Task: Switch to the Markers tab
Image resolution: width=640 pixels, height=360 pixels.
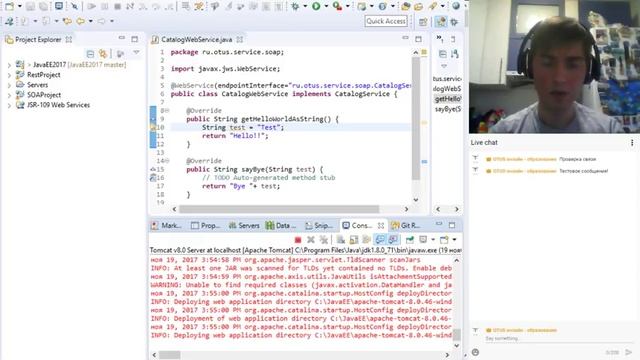Action: click(166, 225)
